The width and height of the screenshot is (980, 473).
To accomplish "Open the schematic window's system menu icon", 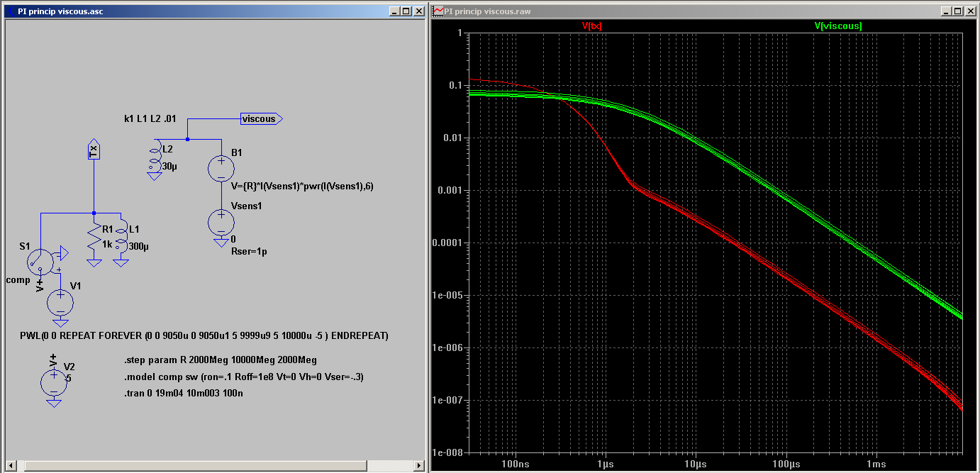I will tap(11, 11).
